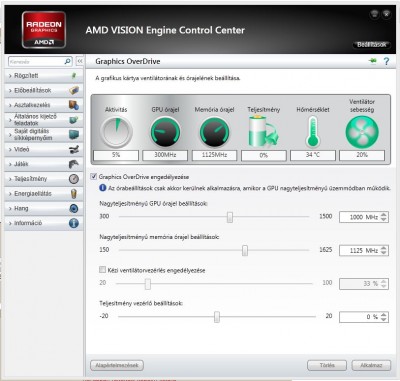Screen dimensions: 400x381
Task: Open the Teljesítmény sidebar menu item
Action: pyautogui.click(x=44, y=179)
